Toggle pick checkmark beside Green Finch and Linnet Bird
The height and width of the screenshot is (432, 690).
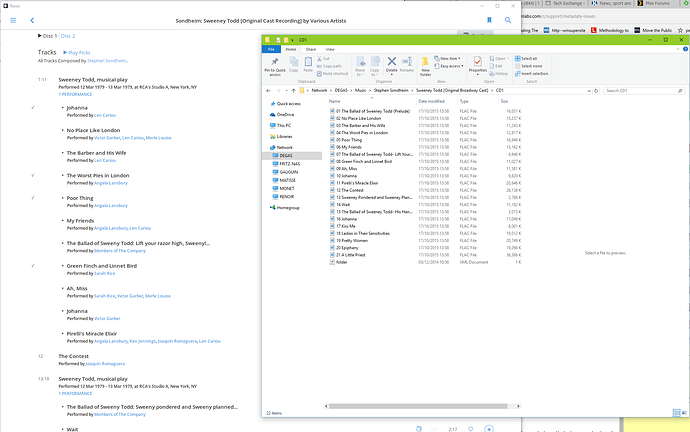pos(33,265)
